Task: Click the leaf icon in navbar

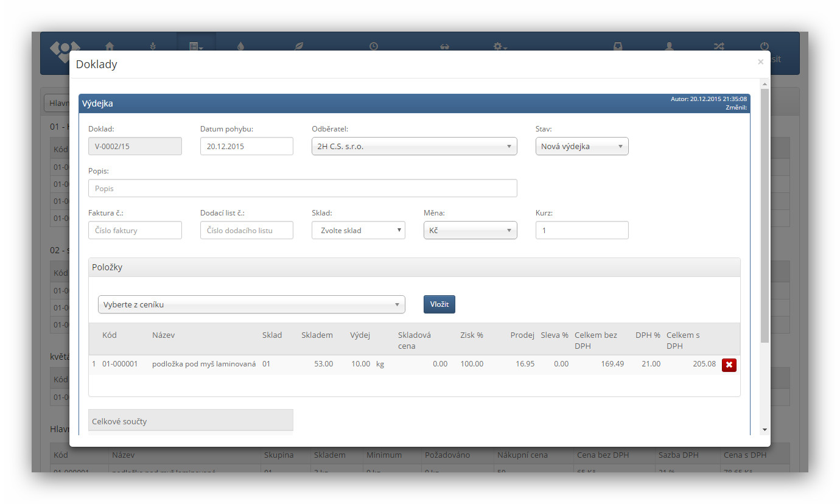Action: point(299,46)
